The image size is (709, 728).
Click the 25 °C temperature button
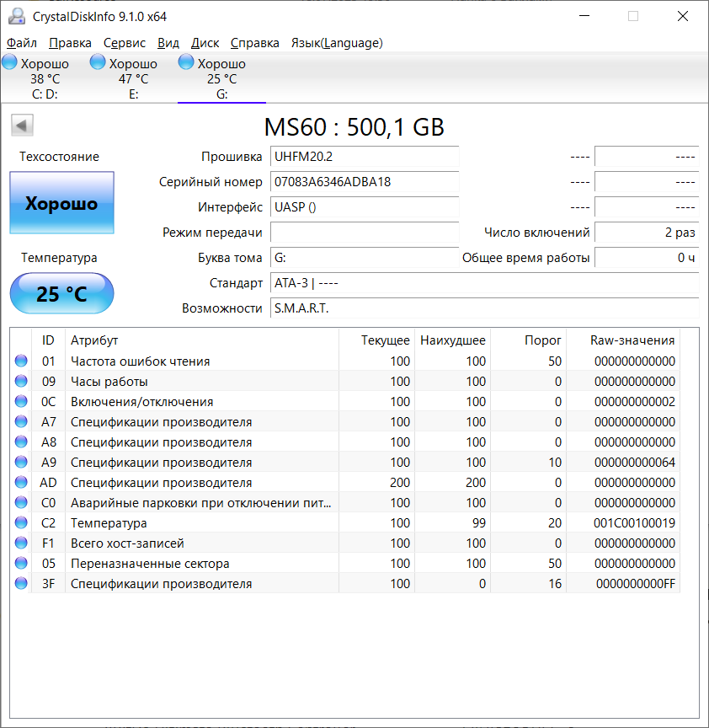[x=61, y=294]
